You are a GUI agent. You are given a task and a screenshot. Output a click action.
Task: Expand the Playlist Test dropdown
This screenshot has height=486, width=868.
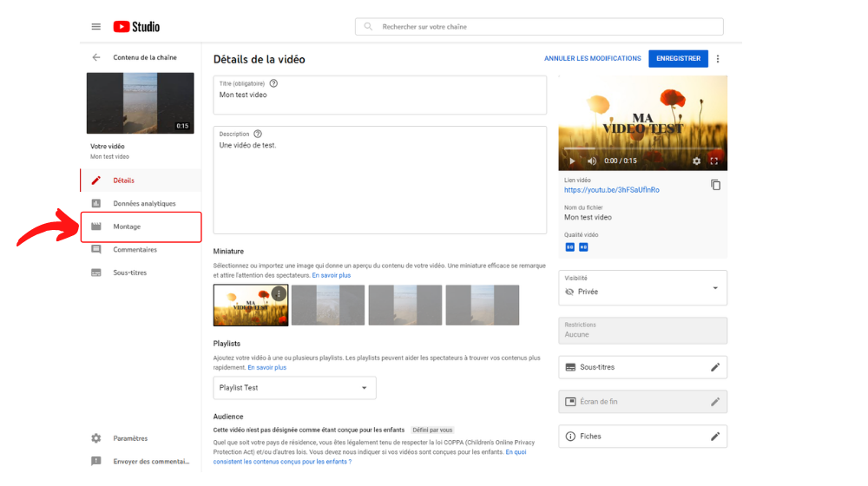[294, 388]
